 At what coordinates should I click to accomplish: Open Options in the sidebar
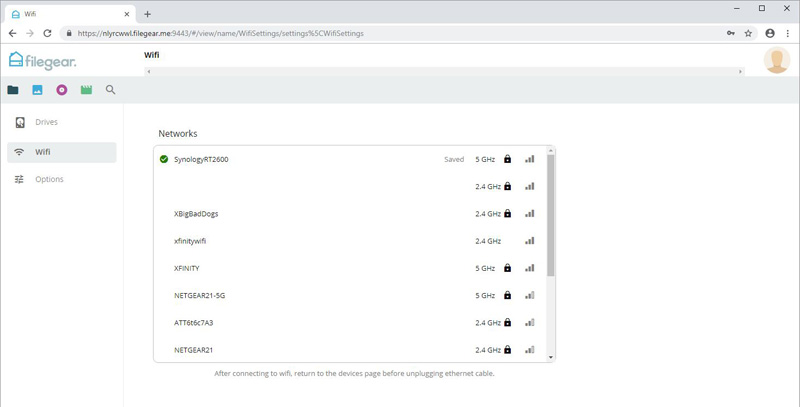click(x=62, y=179)
